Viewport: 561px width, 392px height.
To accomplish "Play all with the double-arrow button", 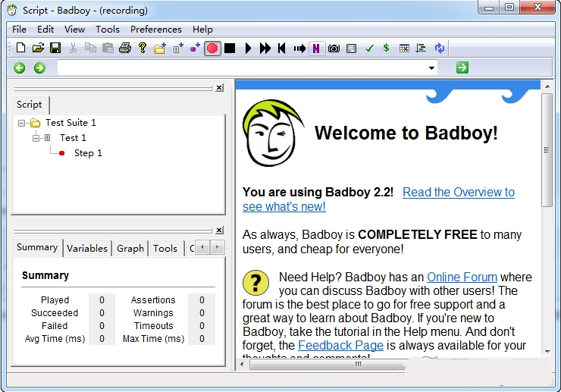I will [x=265, y=49].
